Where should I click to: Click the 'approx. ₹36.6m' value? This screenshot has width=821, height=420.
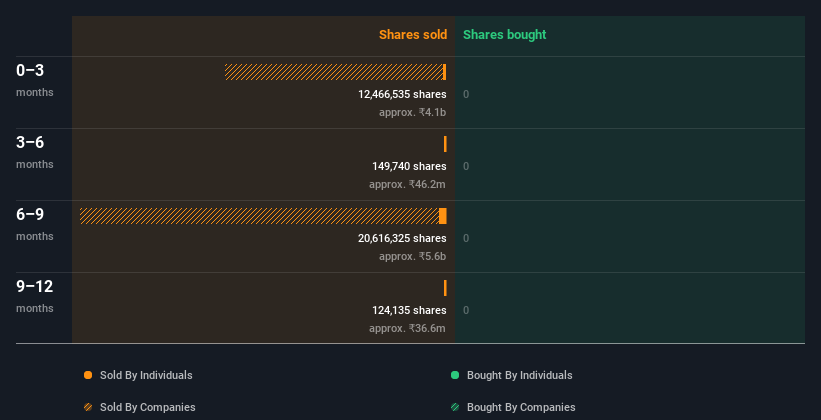(x=407, y=328)
